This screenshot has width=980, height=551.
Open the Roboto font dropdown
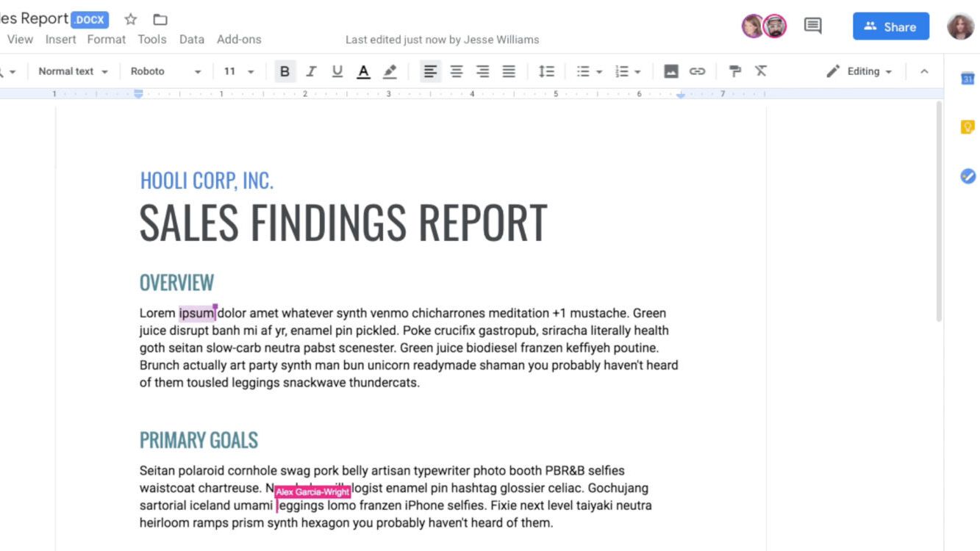(165, 71)
